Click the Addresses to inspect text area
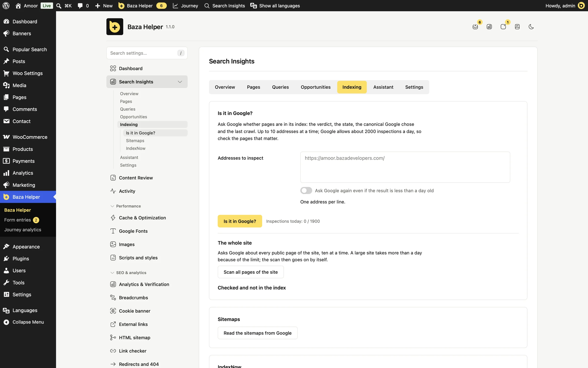 (405, 167)
